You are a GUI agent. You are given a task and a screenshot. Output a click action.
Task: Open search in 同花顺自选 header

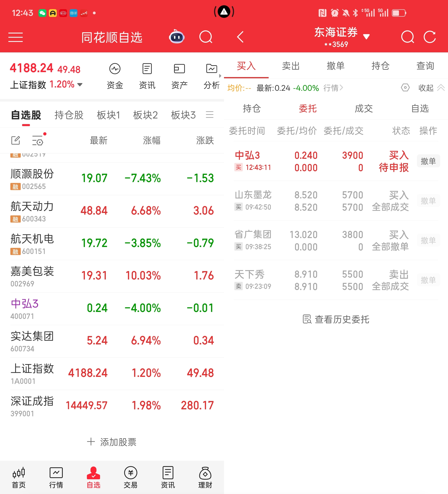205,37
